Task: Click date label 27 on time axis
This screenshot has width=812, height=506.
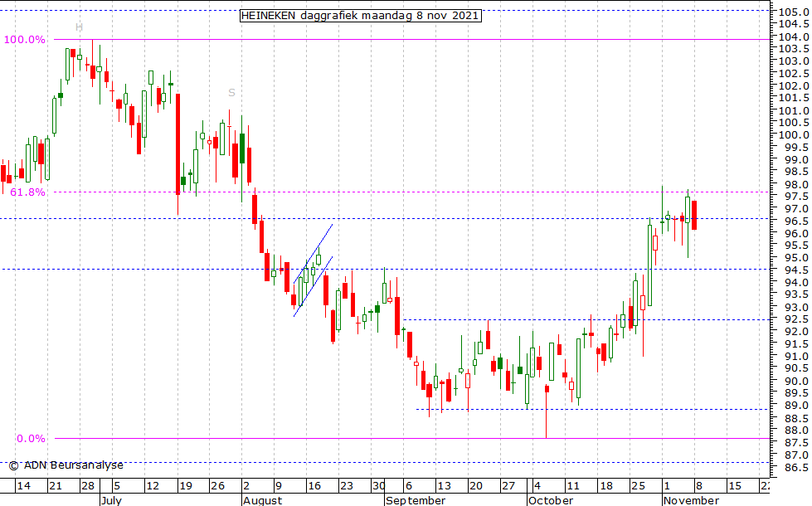Action: coord(508,486)
